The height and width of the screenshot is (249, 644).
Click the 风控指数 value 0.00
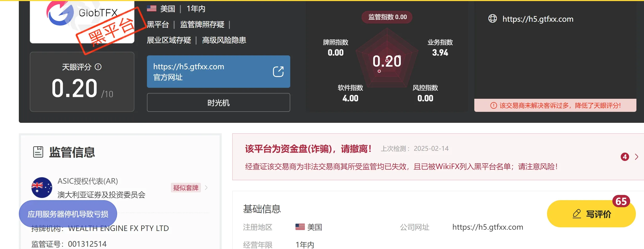click(x=425, y=98)
